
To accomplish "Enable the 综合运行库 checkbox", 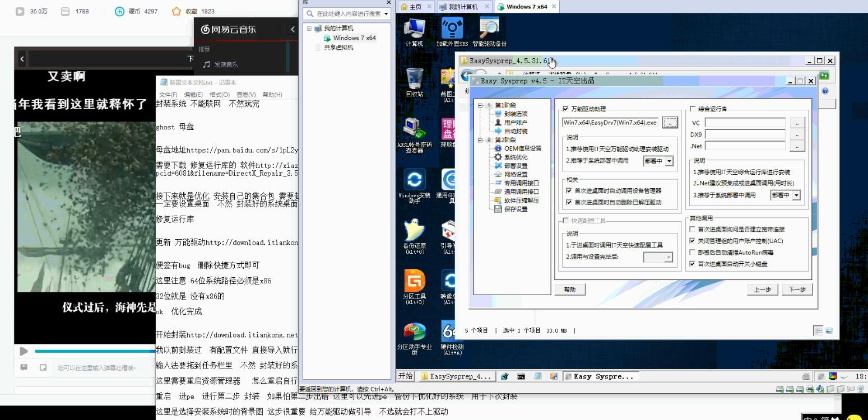I will (693, 109).
